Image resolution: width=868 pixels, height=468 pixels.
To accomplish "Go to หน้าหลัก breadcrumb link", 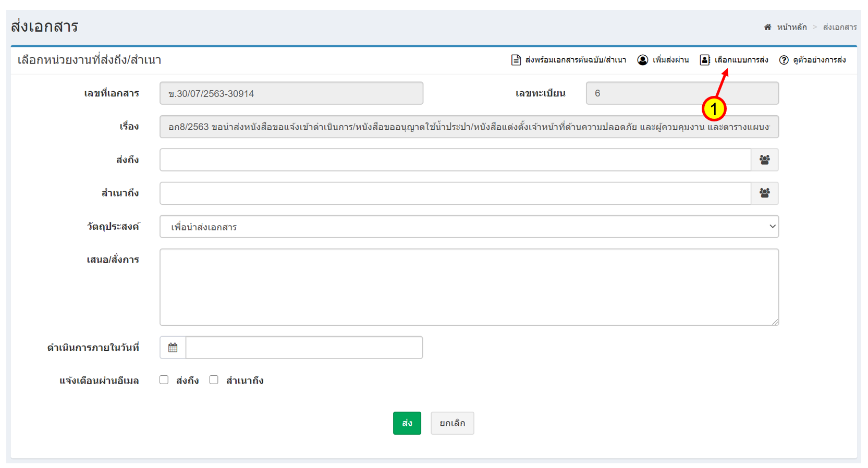I will tap(791, 27).
